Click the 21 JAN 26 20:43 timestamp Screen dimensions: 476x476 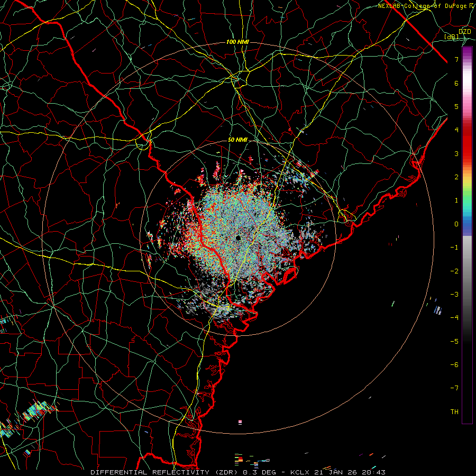pyautogui.click(x=349, y=472)
